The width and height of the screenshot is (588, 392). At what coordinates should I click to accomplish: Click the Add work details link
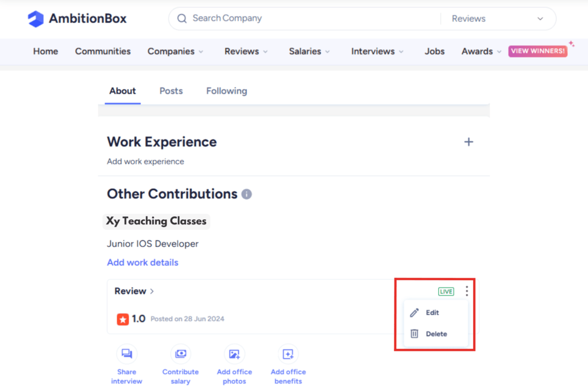[x=142, y=262]
